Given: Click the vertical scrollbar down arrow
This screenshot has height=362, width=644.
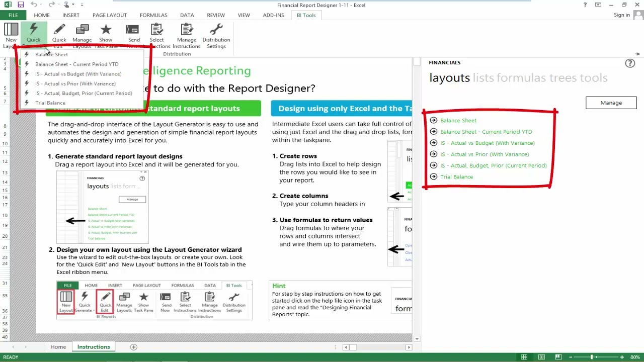Looking at the screenshot, I should [417, 339].
